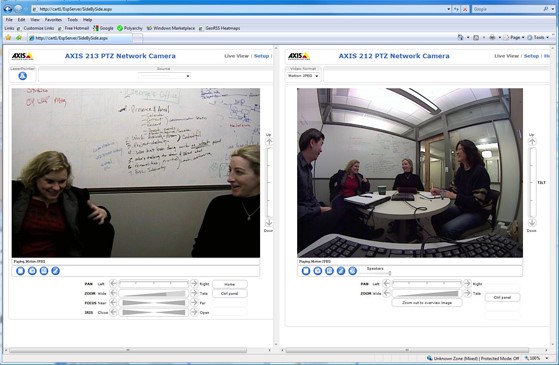Open the Tools dropdown in command bar

pos(538,37)
